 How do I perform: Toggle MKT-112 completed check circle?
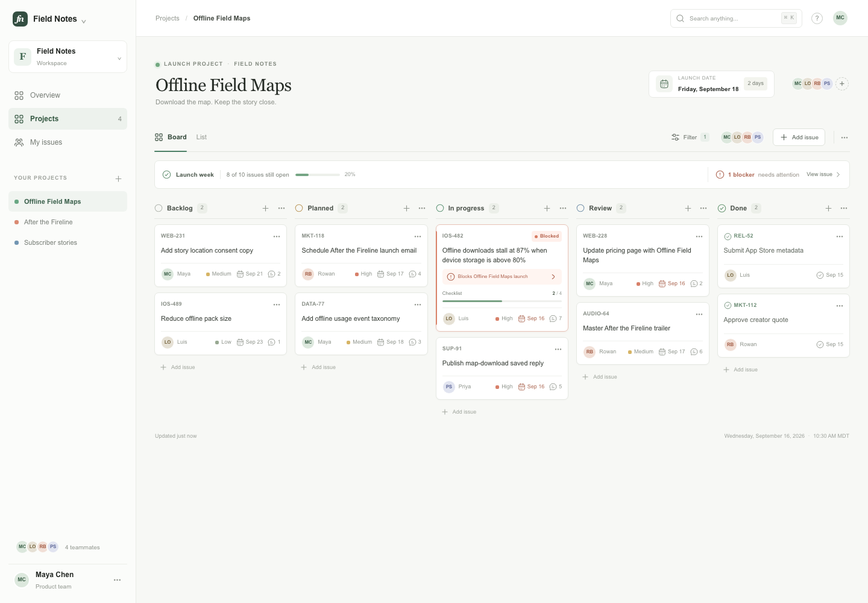coord(728,306)
